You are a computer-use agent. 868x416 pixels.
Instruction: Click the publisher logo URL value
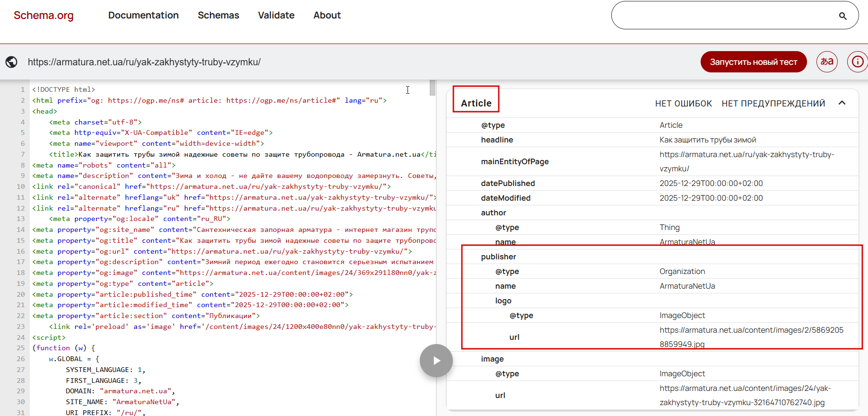coord(752,337)
